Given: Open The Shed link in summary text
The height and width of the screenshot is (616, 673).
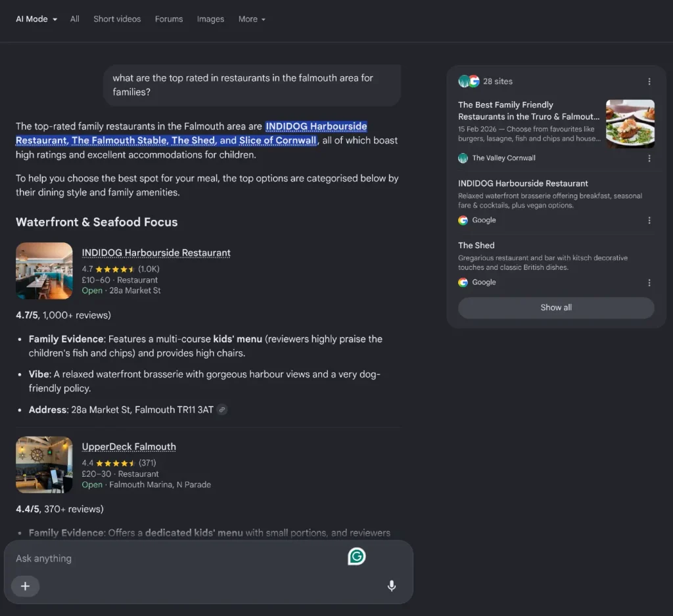Looking at the screenshot, I should coord(194,141).
